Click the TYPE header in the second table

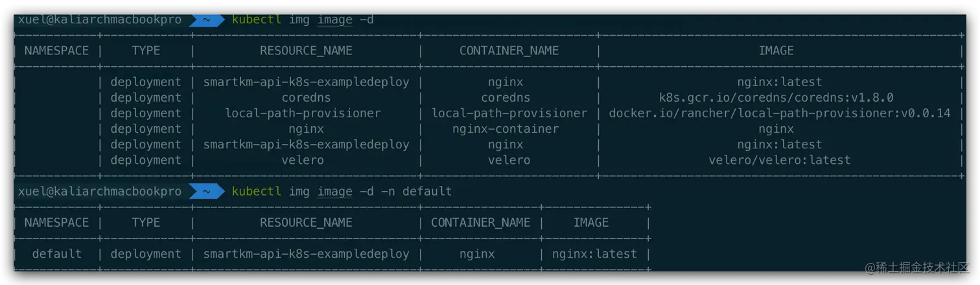pyautogui.click(x=146, y=222)
